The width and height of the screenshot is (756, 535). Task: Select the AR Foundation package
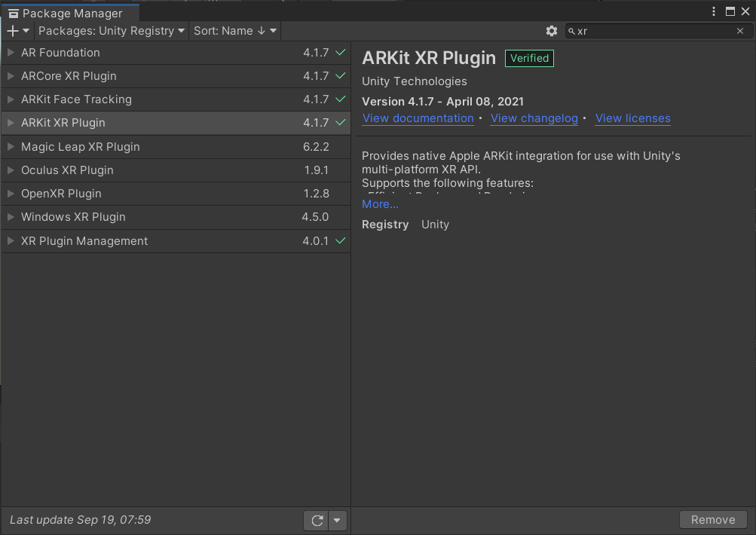click(176, 53)
